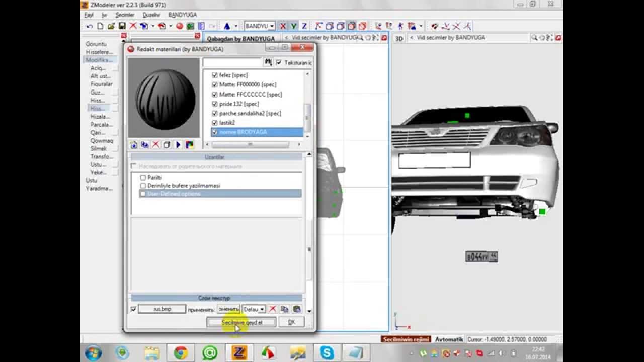Choose Silmek in the left panel

98,148
